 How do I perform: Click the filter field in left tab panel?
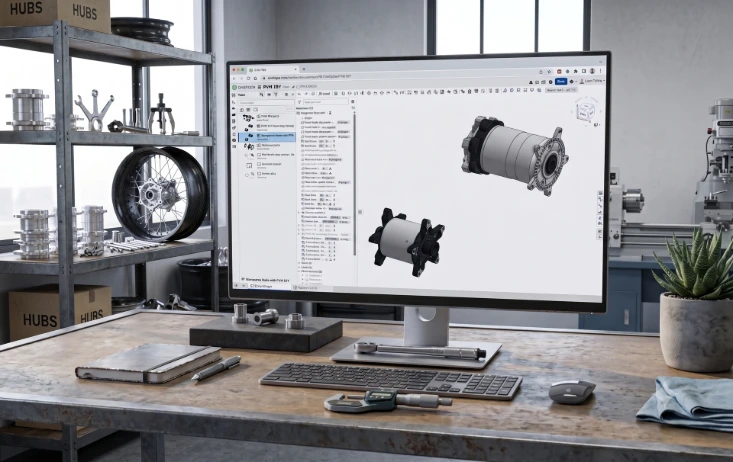coord(266,103)
